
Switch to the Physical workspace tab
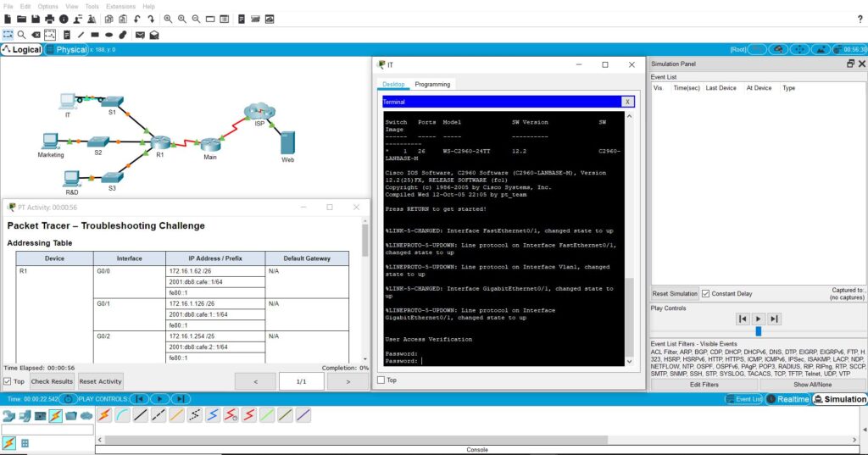[67, 50]
